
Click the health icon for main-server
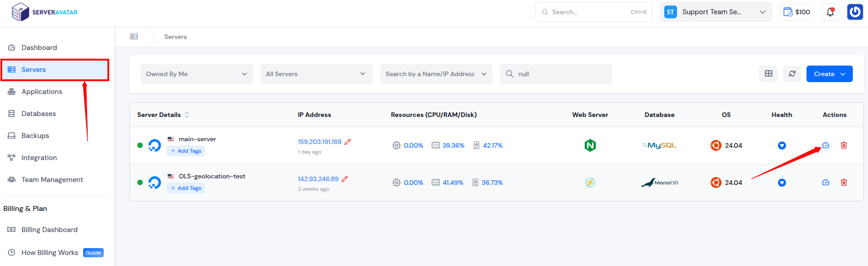(x=782, y=145)
